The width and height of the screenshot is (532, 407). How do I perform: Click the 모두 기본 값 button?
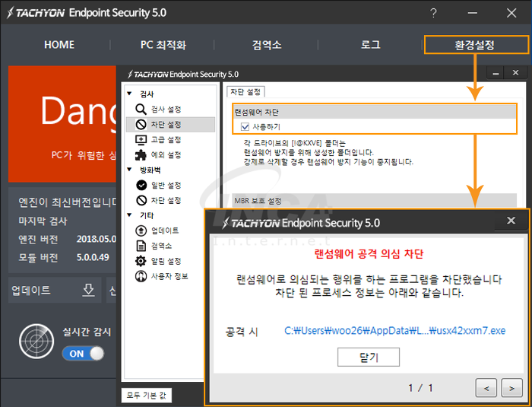click(146, 395)
